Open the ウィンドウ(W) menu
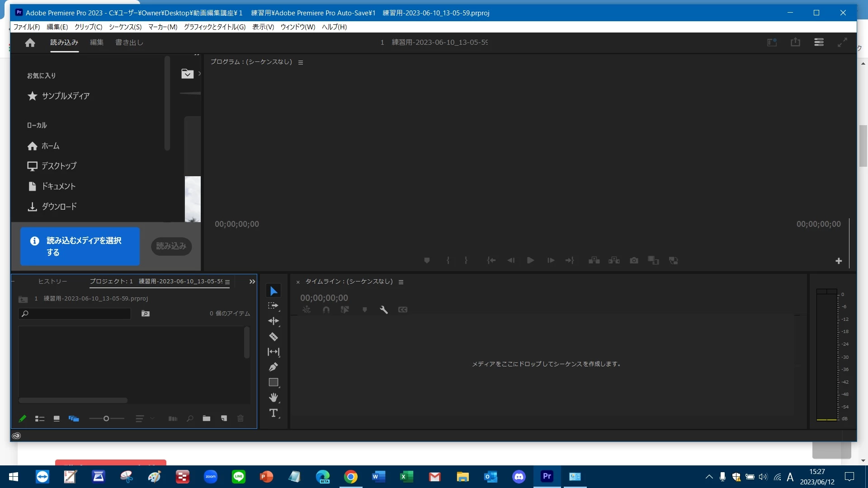 (298, 27)
